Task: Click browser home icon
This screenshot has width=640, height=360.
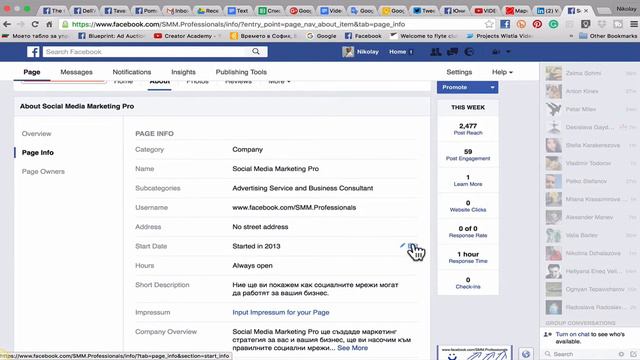Action: 49,24
